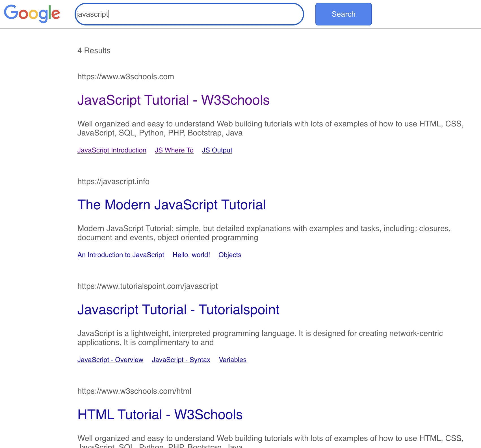Open the JavaScript - Syntax sublink
481x448 pixels.
point(181,360)
